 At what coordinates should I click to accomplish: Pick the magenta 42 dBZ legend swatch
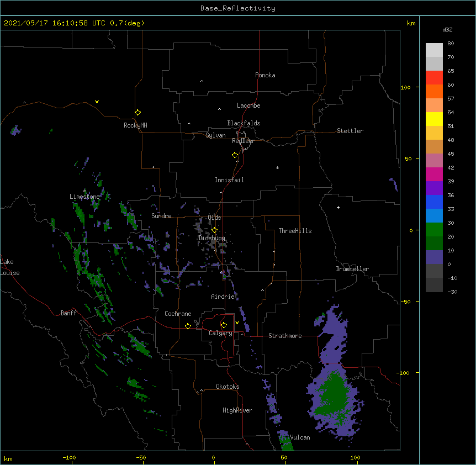pos(434,174)
